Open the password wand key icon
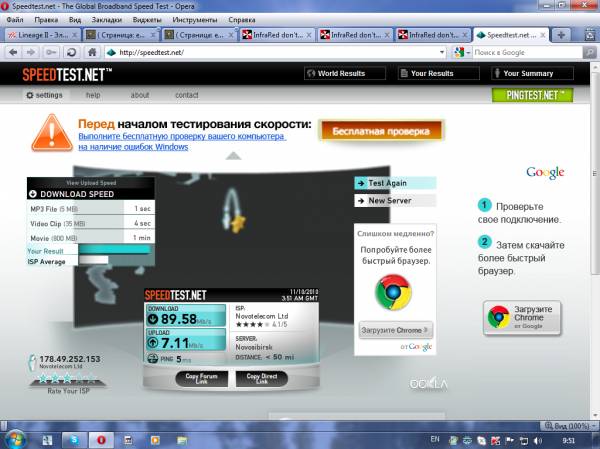600x449 pixels. coord(51,52)
